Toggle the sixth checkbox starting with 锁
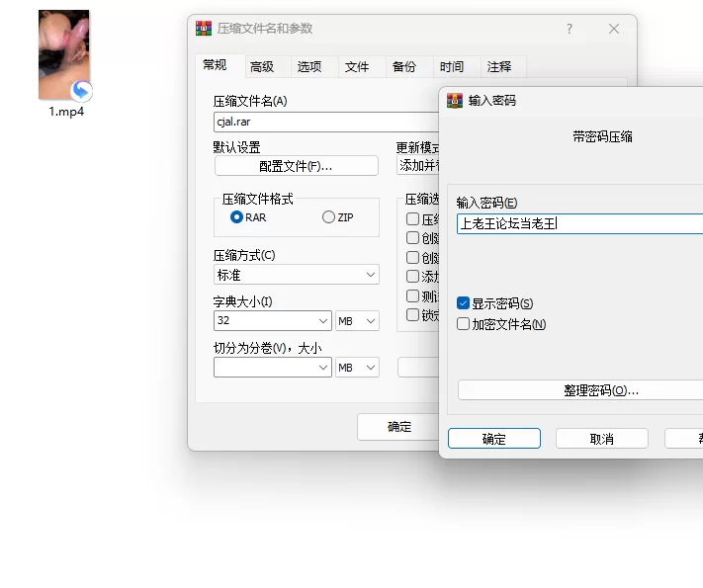 [412, 315]
